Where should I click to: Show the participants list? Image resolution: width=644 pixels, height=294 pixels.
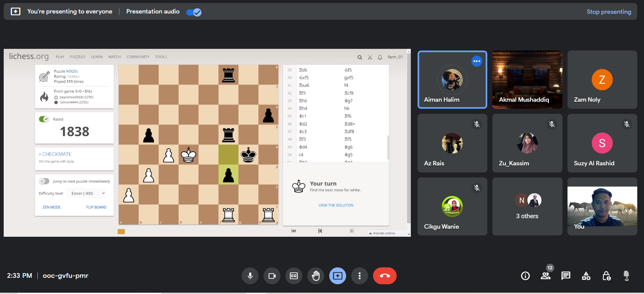point(546,276)
